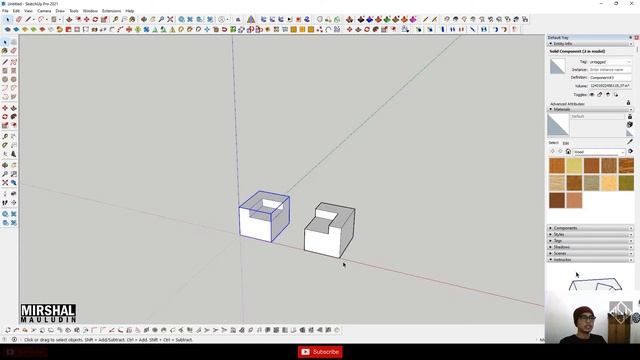Open the materials Details arrow icon

click(630, 151)
